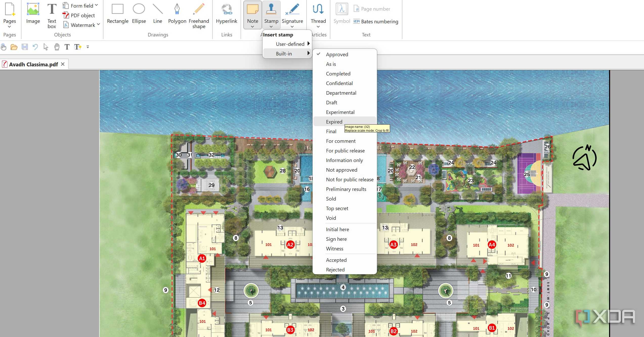Close the Avadh Classima.pdf tab
The width and height of the screenshot is (644, 337).
coord(63,64)
